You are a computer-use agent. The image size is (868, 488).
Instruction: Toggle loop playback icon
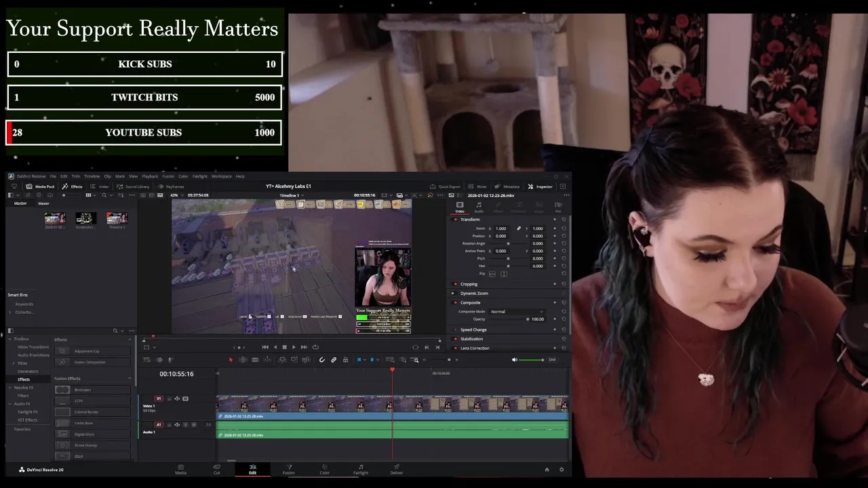tap(315, 347)
